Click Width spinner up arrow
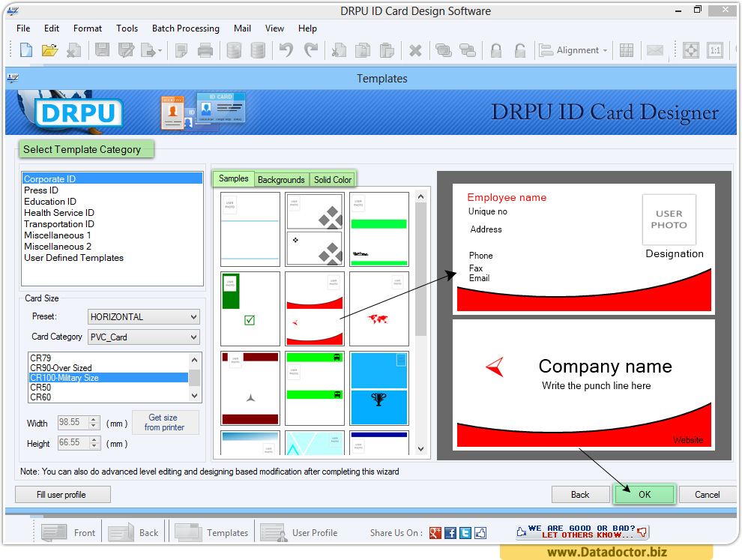This screenshot has height=560, width=742. click(x=94, y=419)
